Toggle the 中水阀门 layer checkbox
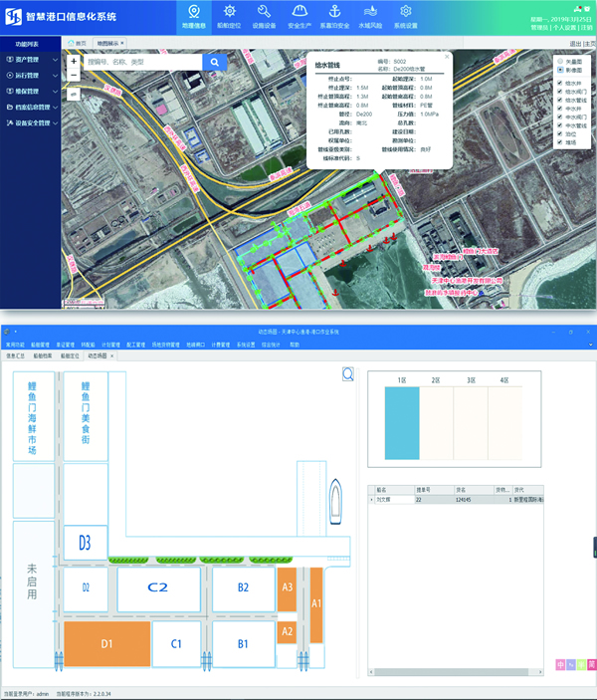597x700 pixels. [560, 117]
